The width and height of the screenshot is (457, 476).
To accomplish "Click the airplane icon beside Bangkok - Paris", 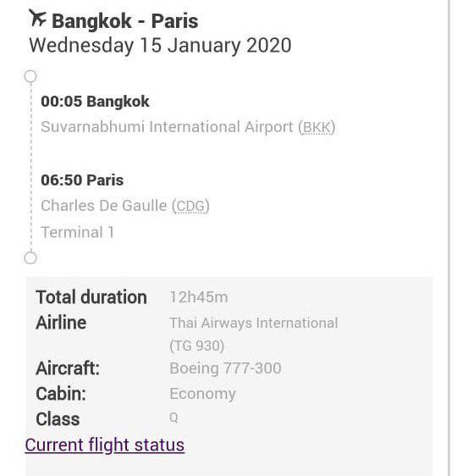I will pos(37,19).
